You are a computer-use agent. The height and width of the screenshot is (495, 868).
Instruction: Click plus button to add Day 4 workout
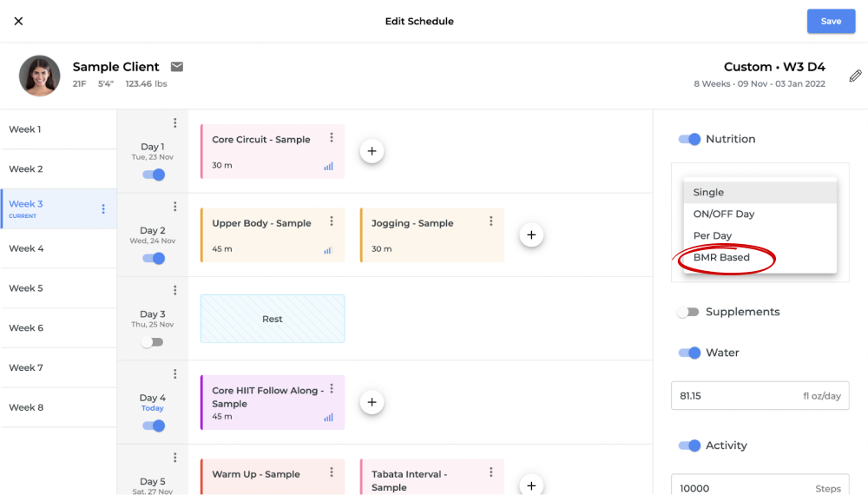click(x=372, y=402)
